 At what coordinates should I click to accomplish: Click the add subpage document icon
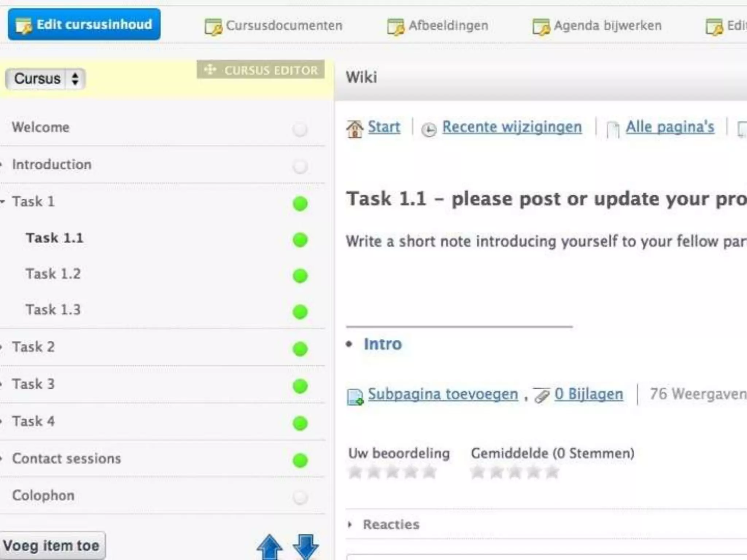(355, 396)
